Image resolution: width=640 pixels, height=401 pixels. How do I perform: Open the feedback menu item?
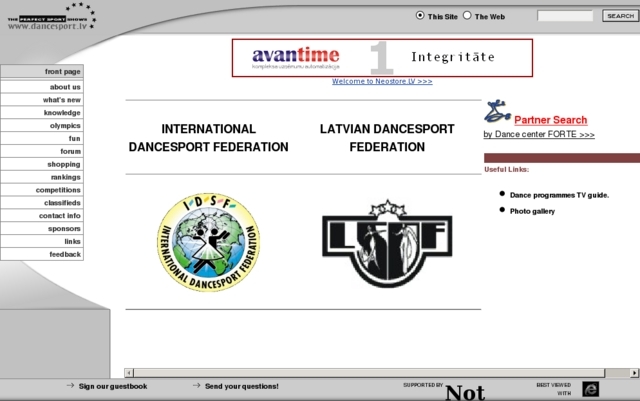pos(42,254)
